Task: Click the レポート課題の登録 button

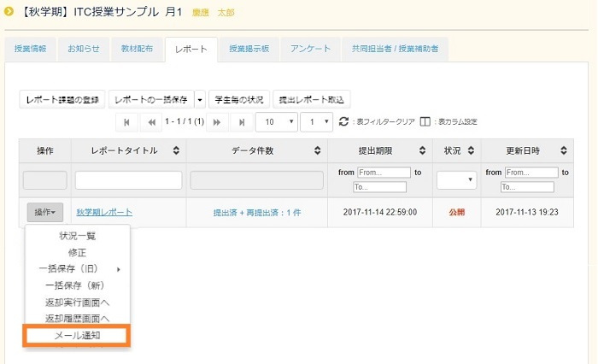Action: pos(62,99)
